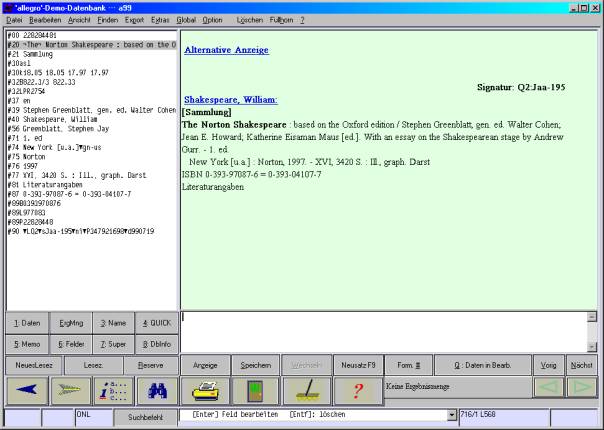Click the allegro application icon in title bar
Viewport: 604px width, 430px height.
[7, 8]
